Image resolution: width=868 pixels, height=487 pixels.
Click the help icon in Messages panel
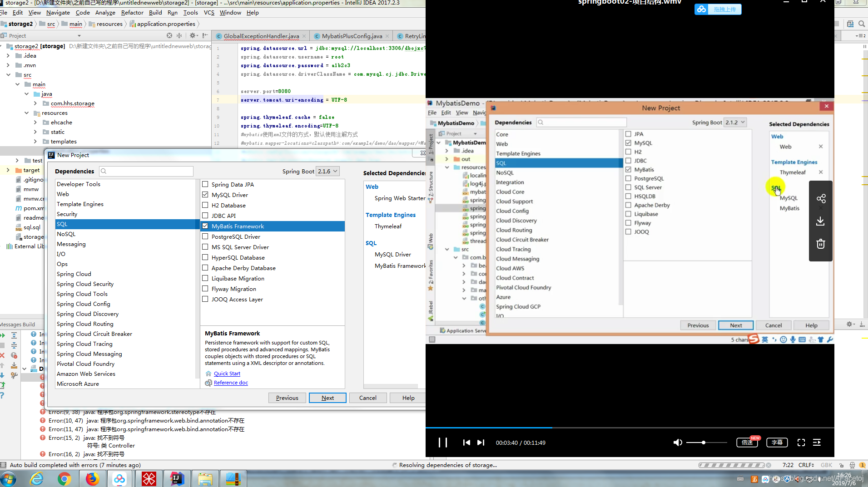click(2, 395)
